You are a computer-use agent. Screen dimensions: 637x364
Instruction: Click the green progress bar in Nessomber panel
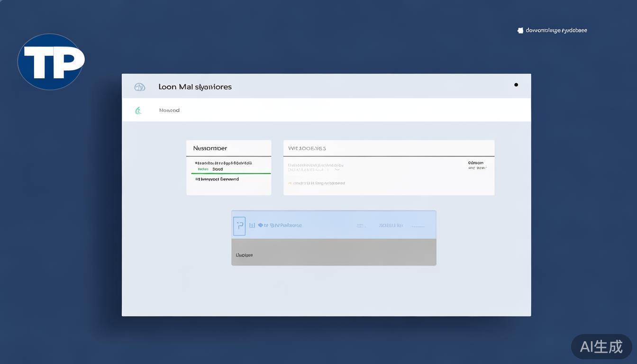pyautogui.click(x=231, y=173)
